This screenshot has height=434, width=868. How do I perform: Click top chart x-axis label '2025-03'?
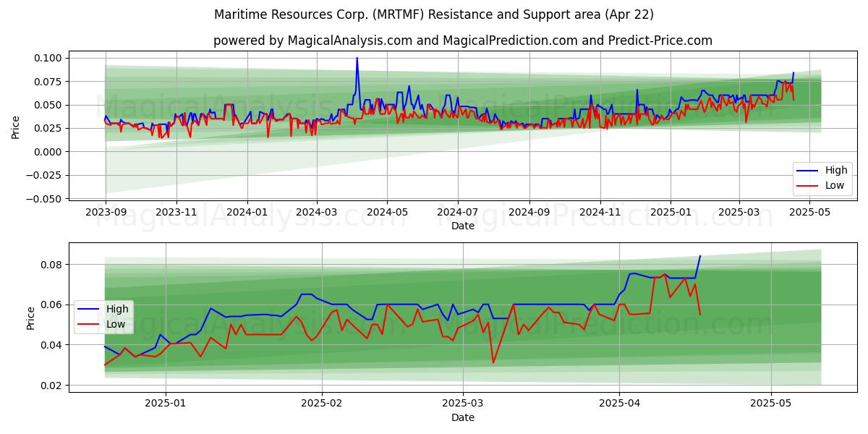point(739,213)
